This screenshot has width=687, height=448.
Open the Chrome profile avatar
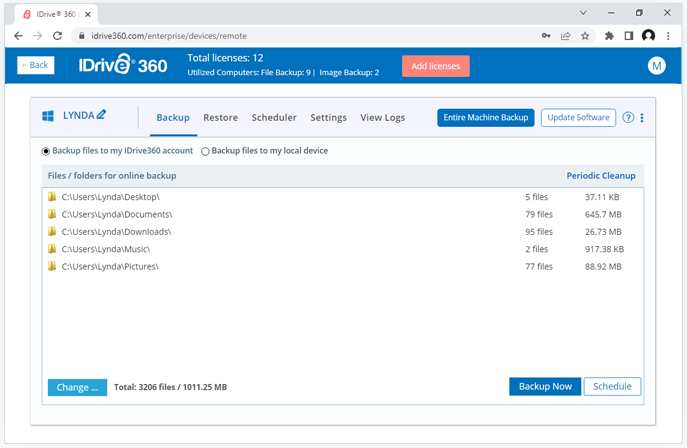tap(648, 35)
